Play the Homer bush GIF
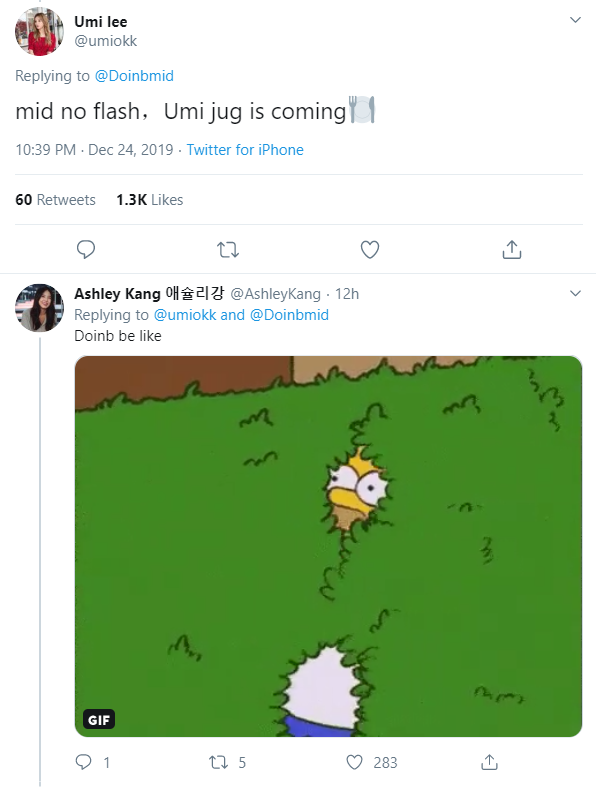The width and height of the screenshot is (596, 789). (328, 546)
